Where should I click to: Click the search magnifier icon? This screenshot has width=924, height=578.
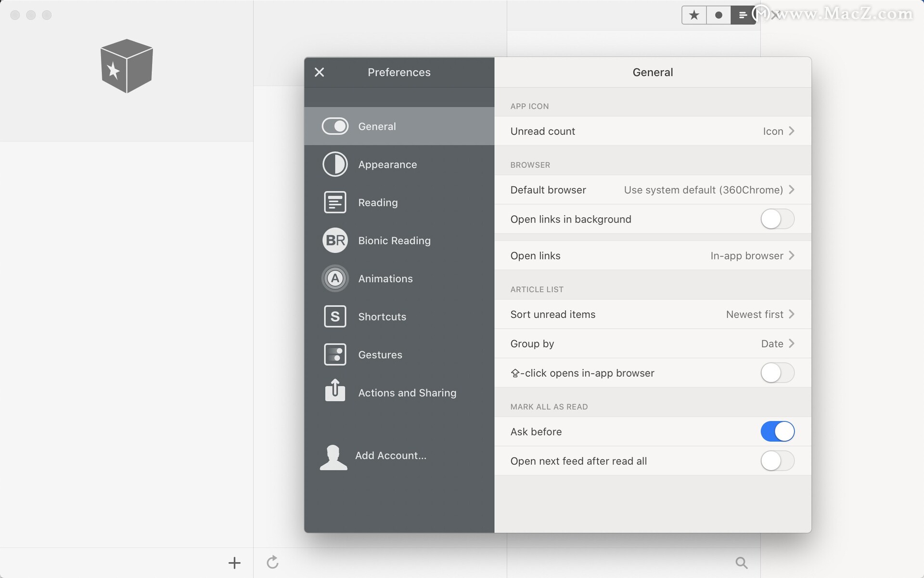coord(741,562)
